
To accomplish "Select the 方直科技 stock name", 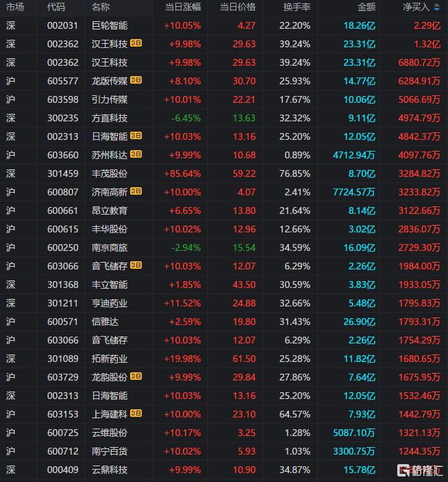I will pos(110,118).
